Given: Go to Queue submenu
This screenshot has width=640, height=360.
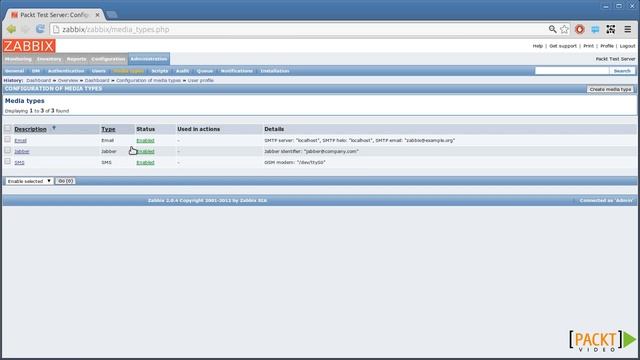Looking at the screenshot, I should [205, 71].
